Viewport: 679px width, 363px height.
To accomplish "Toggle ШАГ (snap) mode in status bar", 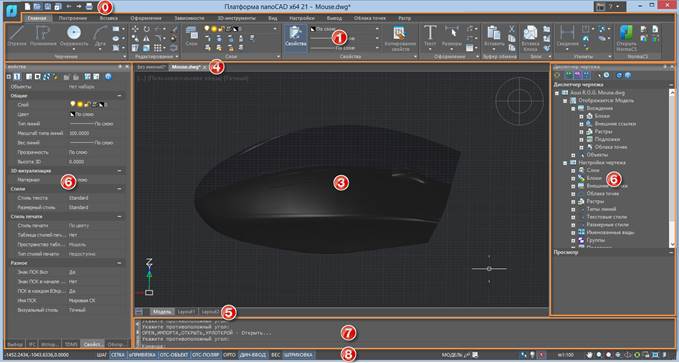I will [102, 355].
